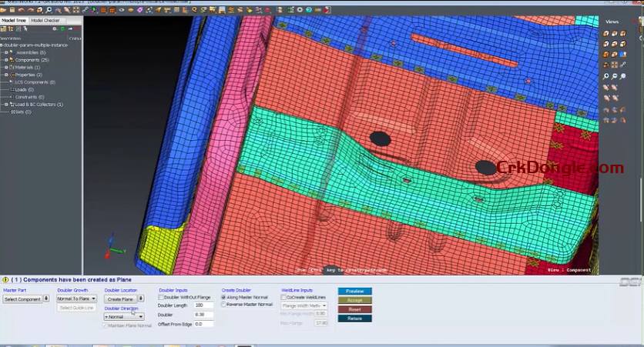
Task: Open the Normal To Plane dropdown
Action: [77, 299]
